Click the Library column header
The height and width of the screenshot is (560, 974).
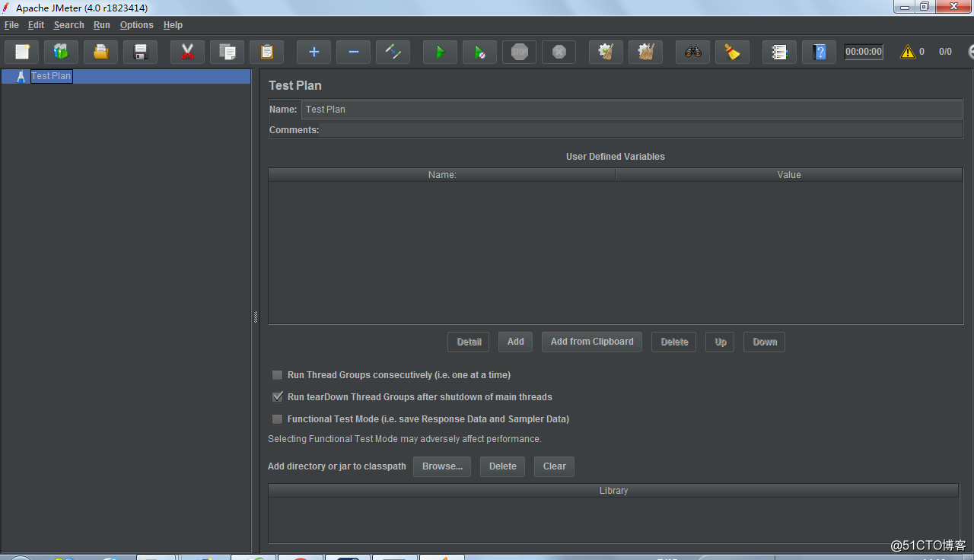pyautogui.click(x=613, y=491)
